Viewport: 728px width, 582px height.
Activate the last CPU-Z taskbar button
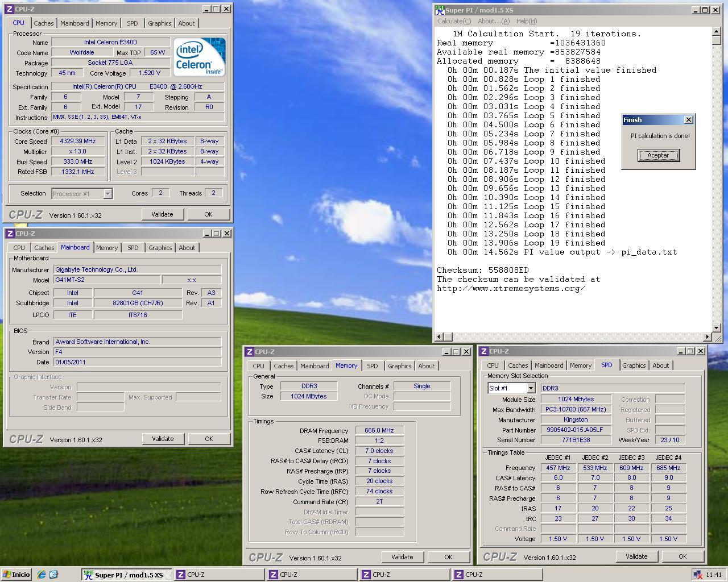click(x=497, y=575)
